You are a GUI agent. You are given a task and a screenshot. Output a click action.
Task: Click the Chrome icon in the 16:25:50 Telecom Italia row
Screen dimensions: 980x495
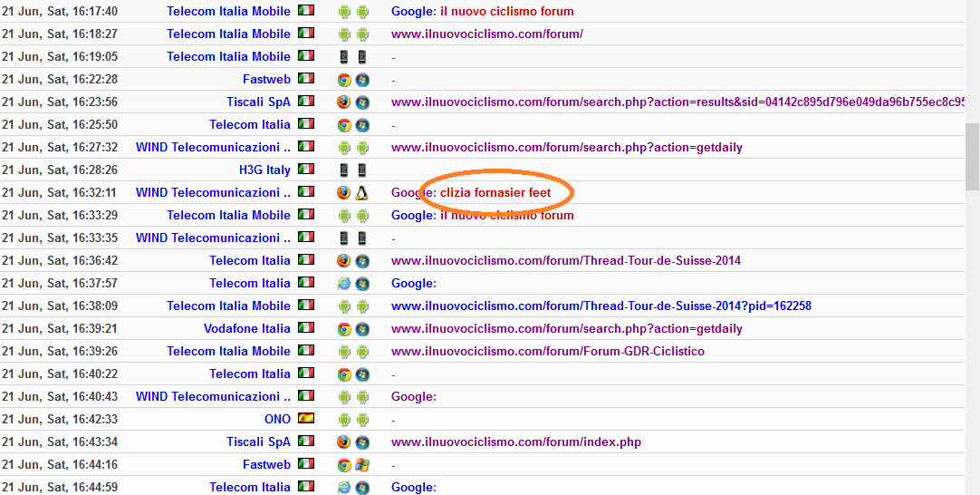click(344, 125)
